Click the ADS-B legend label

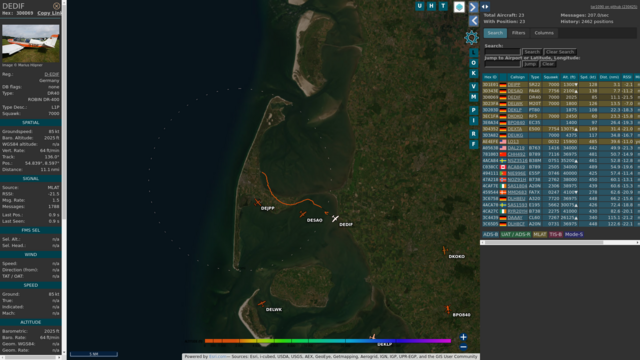coord(490,234)
